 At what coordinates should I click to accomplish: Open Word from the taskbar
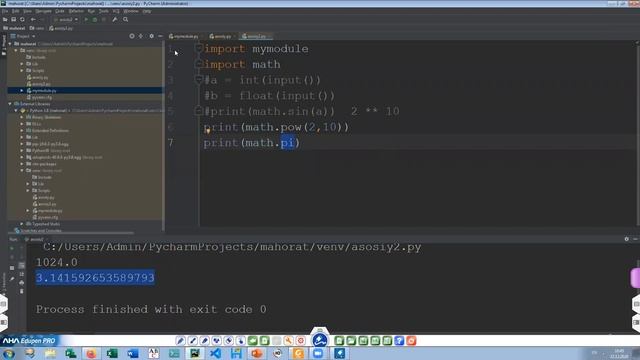(133, 353)
